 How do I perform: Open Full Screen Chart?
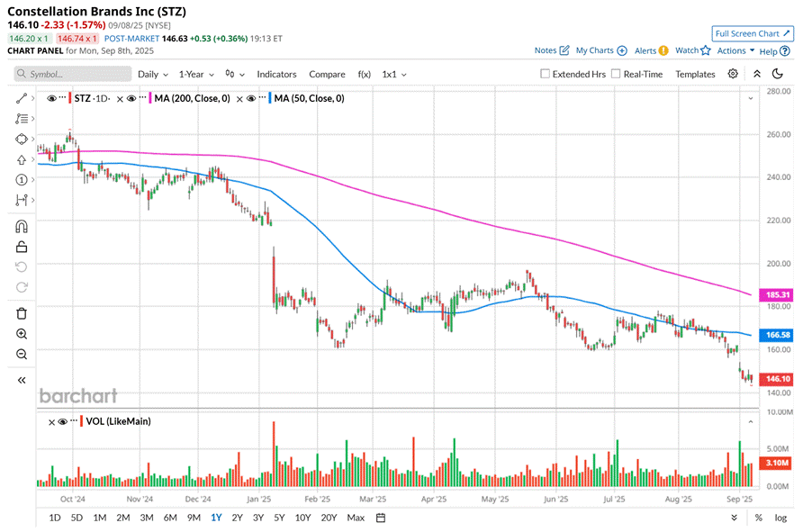[x=753, y=33]
